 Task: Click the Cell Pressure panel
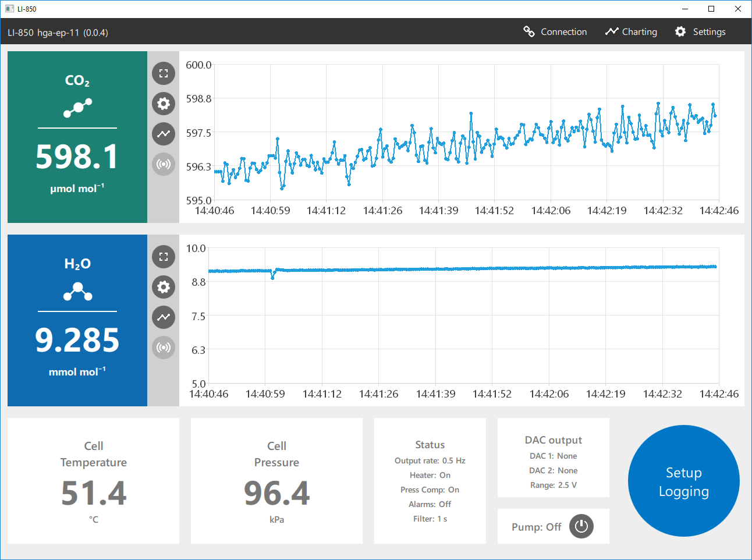tap(276, 481)
